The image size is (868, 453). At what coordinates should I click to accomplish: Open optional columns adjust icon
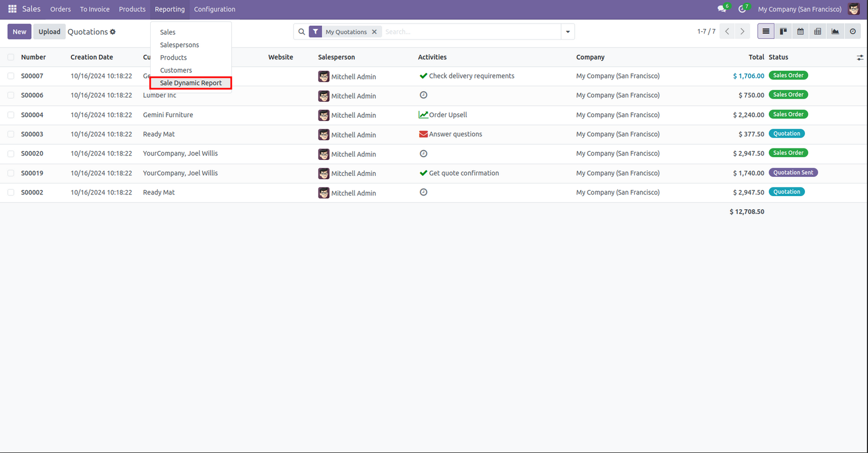(860, 58)
